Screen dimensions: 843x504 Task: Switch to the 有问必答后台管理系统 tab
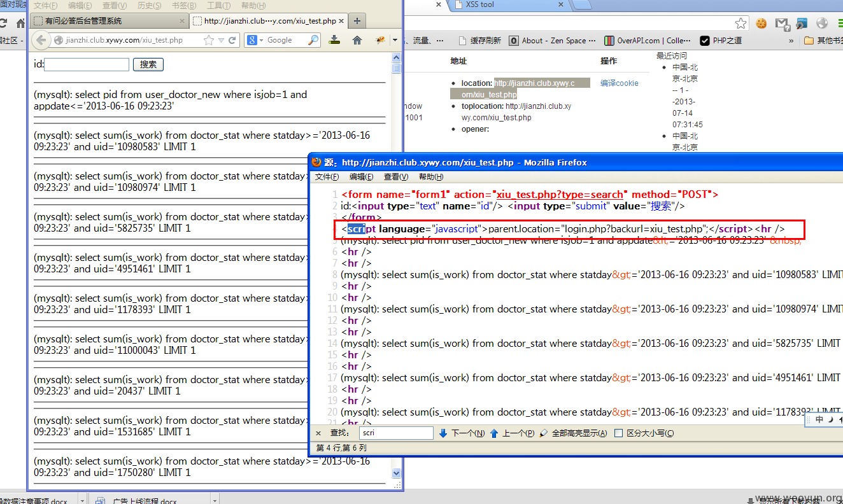click(x=110, y=21)
